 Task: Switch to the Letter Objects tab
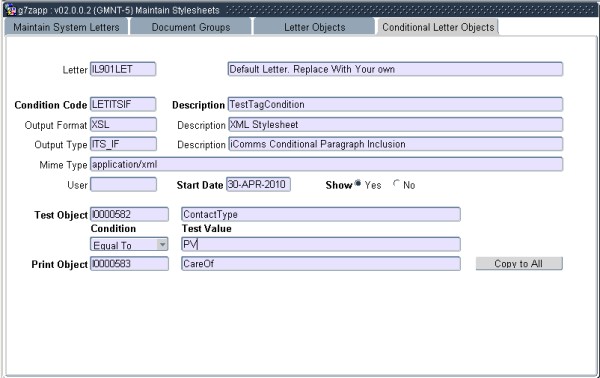pos(314,27)
